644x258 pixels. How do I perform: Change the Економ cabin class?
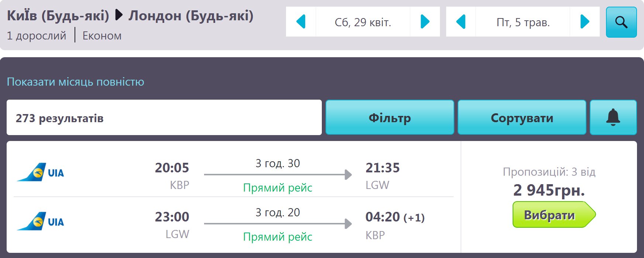(102, 36)
